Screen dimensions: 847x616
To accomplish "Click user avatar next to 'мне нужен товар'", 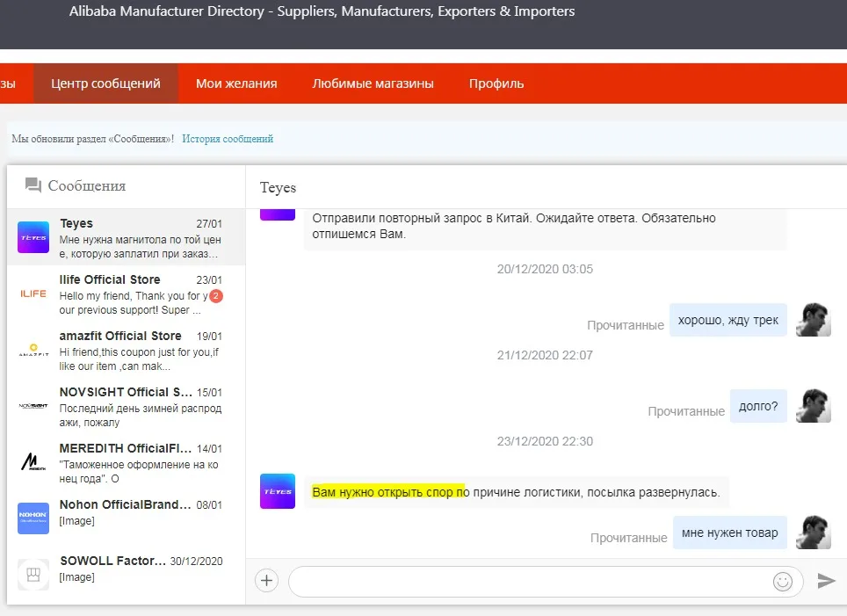I will coord(814,533).
